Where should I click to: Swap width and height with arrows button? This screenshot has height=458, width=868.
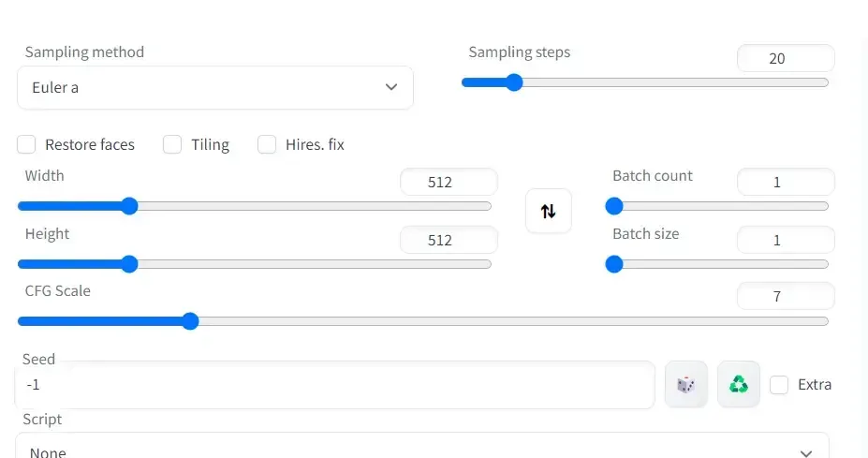click(548, 211)
